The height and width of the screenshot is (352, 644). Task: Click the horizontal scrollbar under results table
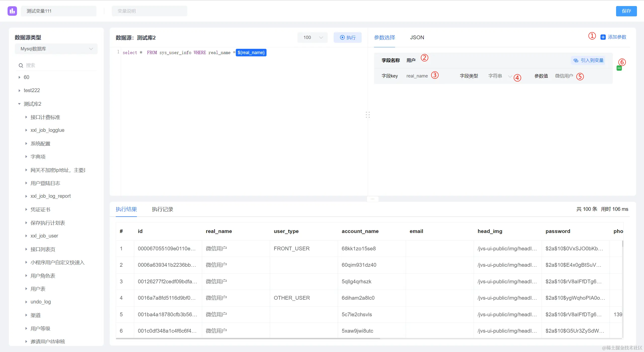[248, 339]
